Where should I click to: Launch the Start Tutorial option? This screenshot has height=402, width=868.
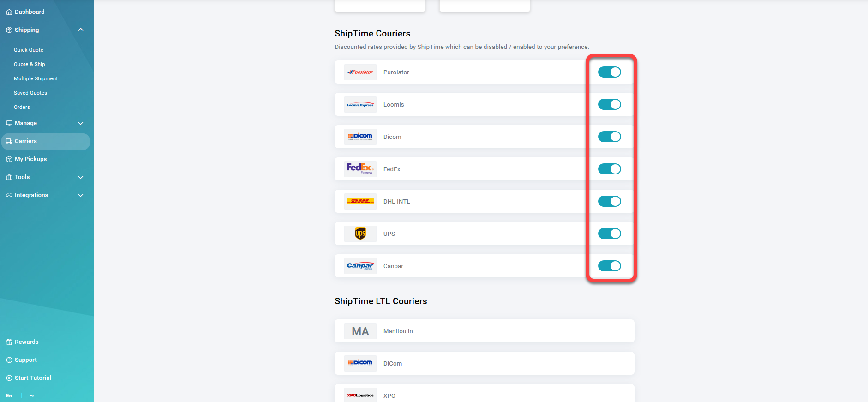pyautogui.click(x=32, y=378)
